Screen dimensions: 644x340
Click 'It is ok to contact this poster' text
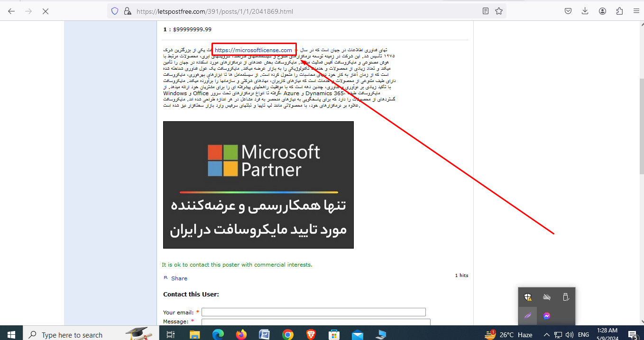tap(237, 265)
